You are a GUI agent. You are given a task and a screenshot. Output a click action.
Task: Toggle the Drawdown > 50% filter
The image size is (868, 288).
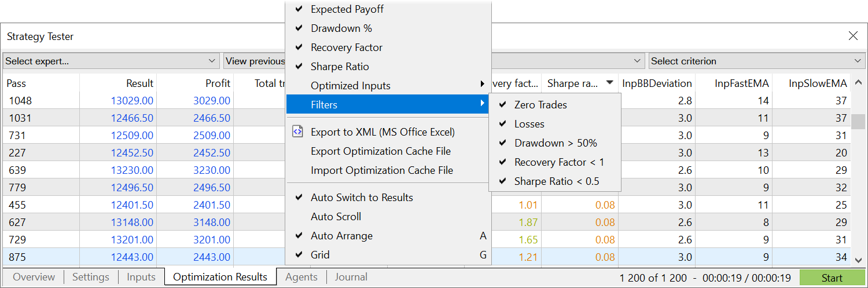point(556,143)
